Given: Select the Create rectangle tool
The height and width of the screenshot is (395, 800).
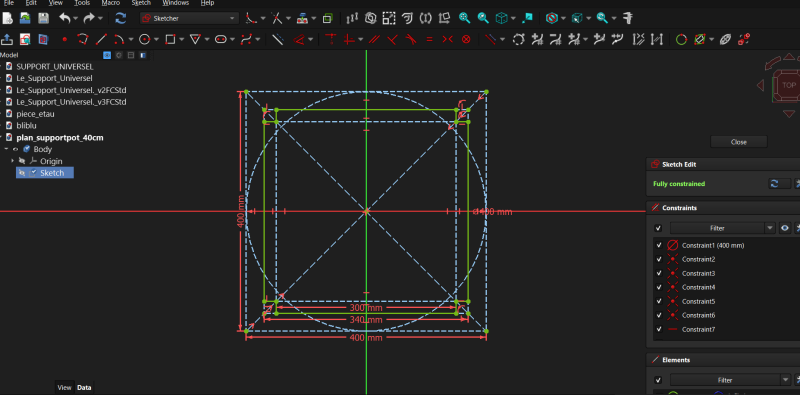Looking at the screenshot, I should point(170,39).
